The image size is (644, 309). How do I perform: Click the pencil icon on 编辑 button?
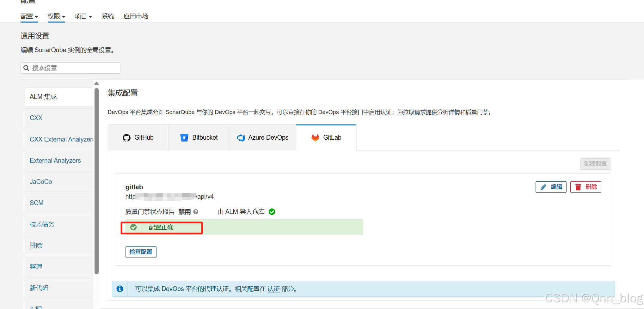pyautogui.click(x=543, y=187)
